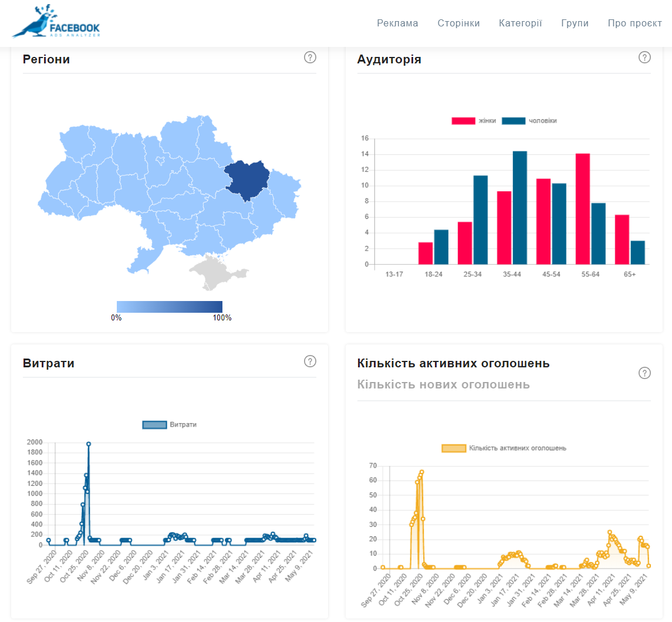Click the dark blue Kharkiv region on map

tap(245, 179)
